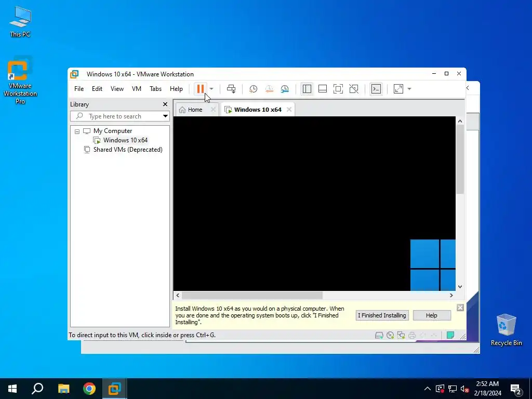Click the green message log icon
Viewport: 532px width, 399px height.
(450, 336)
